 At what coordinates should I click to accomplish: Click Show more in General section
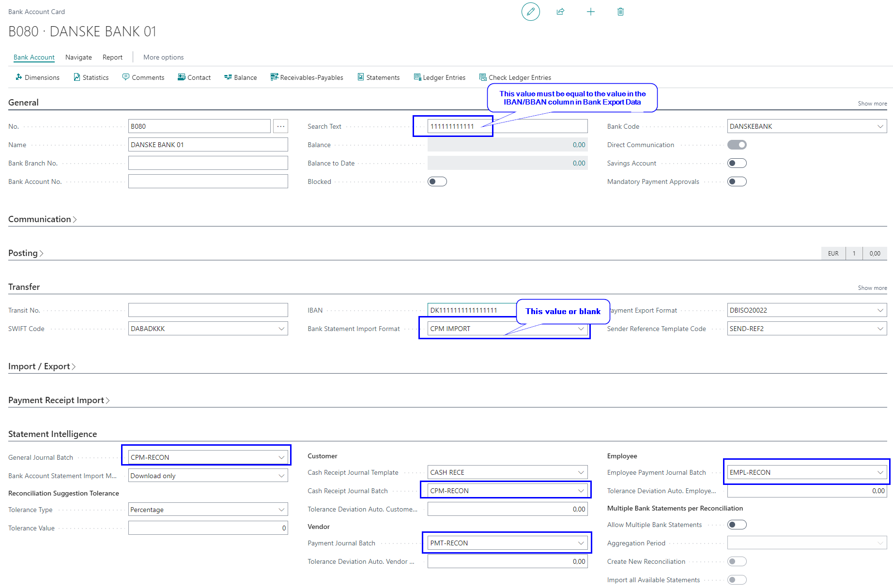(872, 104)
